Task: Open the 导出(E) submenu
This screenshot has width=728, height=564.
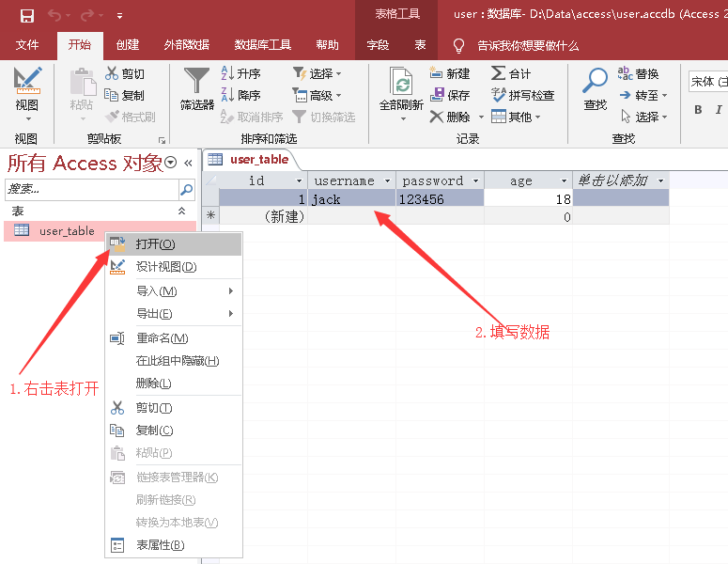Action: point(174,314)
